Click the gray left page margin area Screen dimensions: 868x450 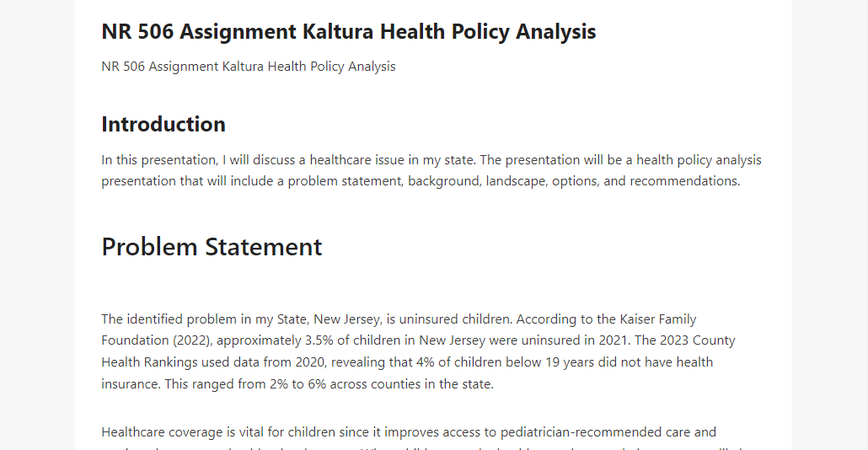37,225
